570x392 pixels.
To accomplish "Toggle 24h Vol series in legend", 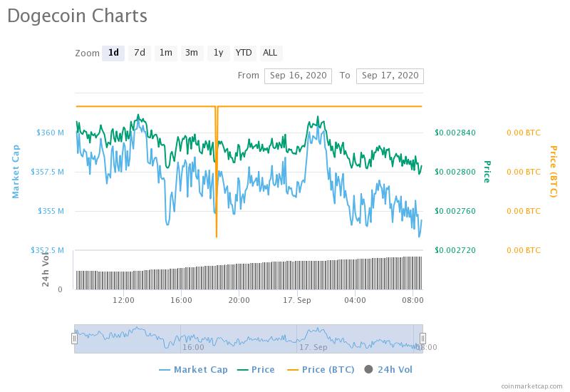I will [388, 369].
